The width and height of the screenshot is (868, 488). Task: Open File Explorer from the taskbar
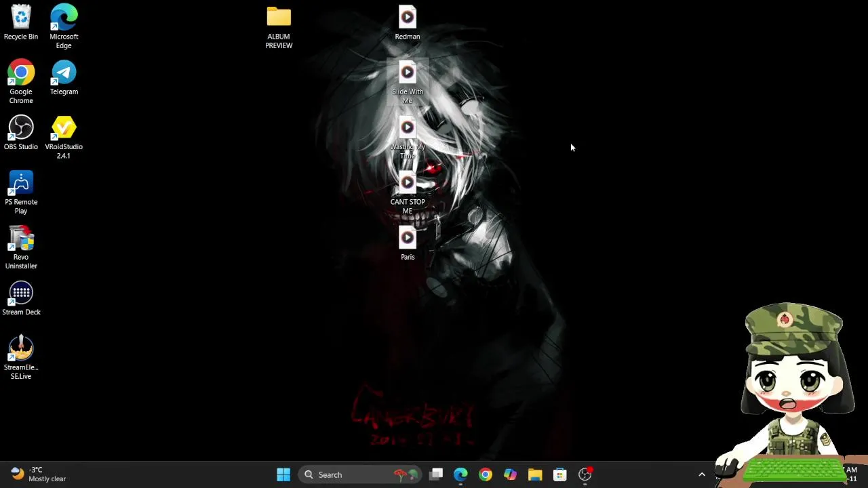535,475
